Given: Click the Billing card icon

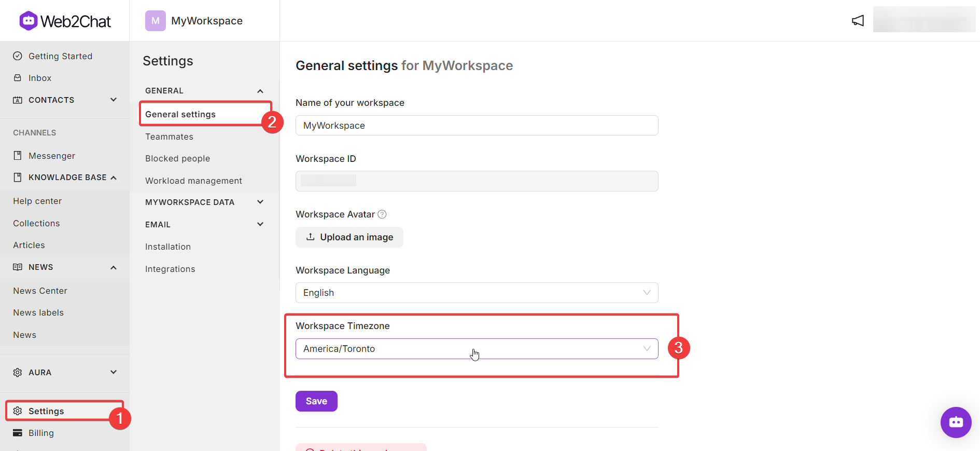Looking at the screenshot, I should (x=18, y=433).
